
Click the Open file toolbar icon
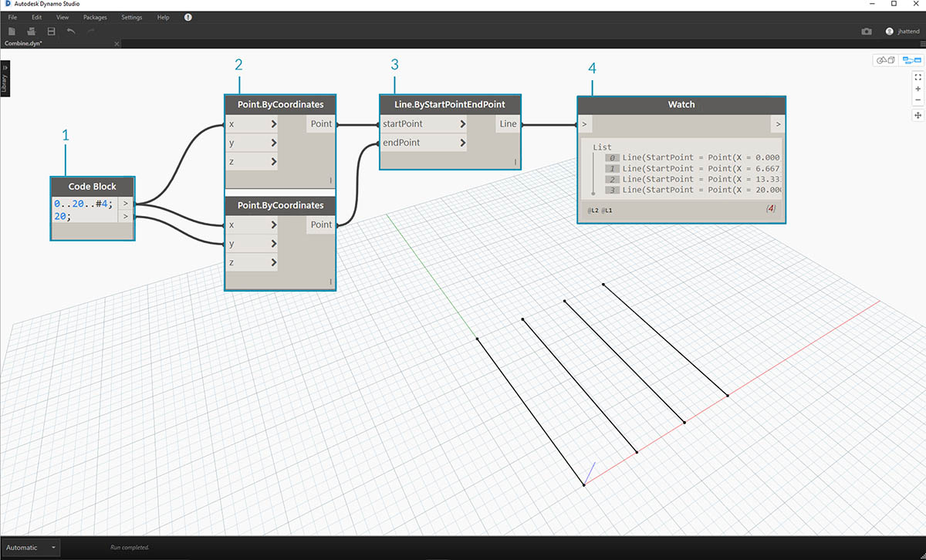pyautogui.click(x=32, y=31)
